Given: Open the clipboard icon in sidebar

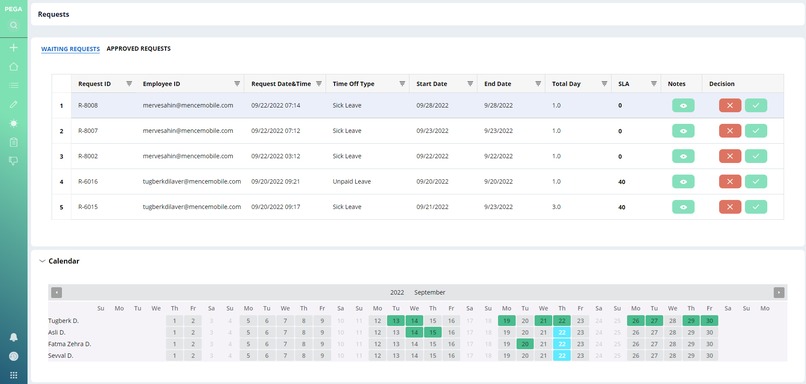Looking at the screenshot, I should 14,142.
